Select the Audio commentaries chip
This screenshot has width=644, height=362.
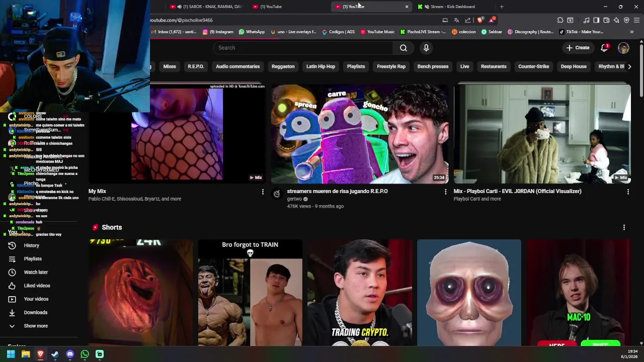coord(238,66)
